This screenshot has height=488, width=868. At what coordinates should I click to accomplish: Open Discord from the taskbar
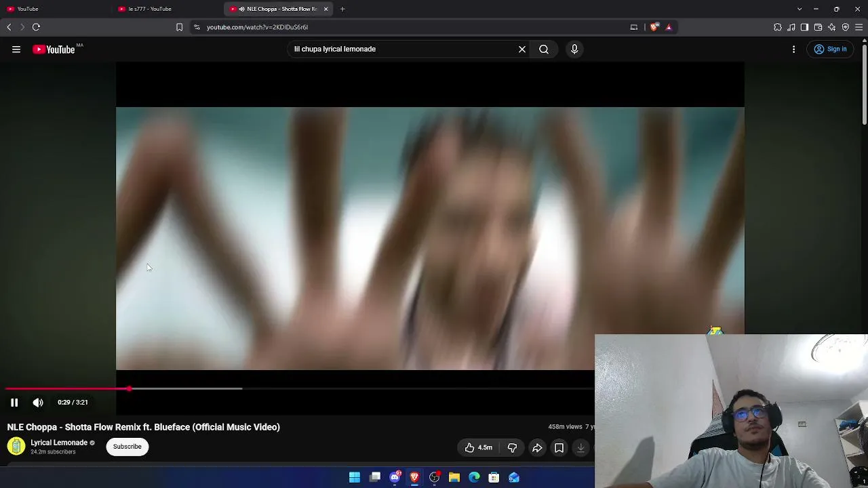coord(395,477)
